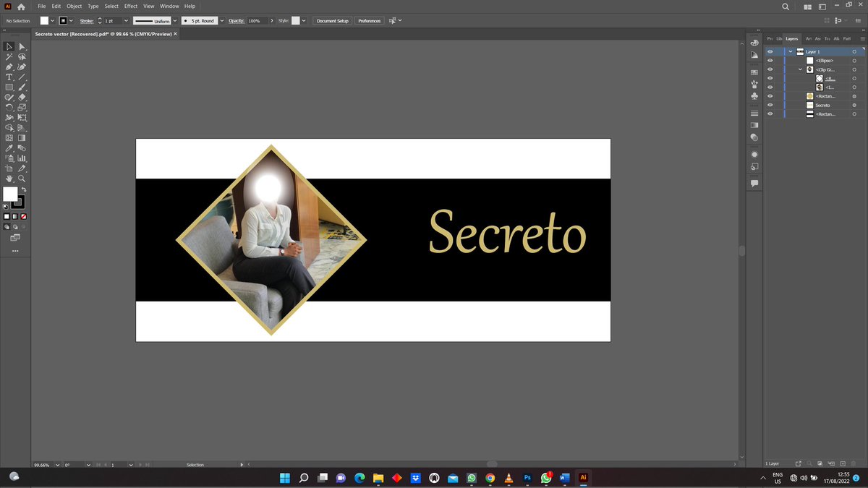868x488 pixels.
Task: Select the Free Transform tool
Action: point(22,117)
